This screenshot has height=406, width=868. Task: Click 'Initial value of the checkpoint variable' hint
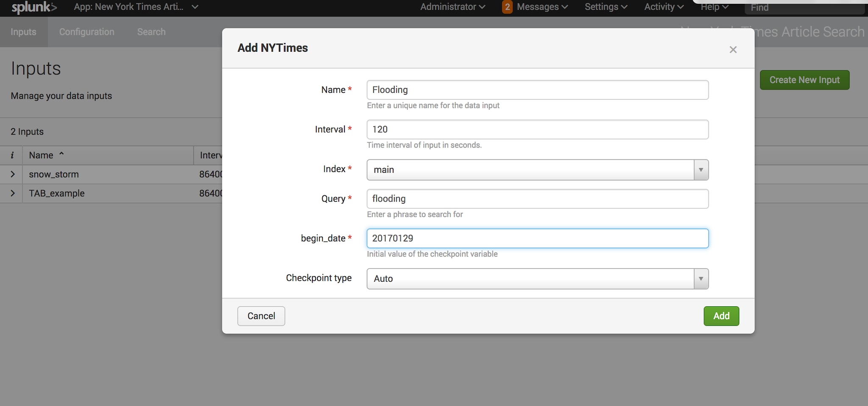point(432,254)
